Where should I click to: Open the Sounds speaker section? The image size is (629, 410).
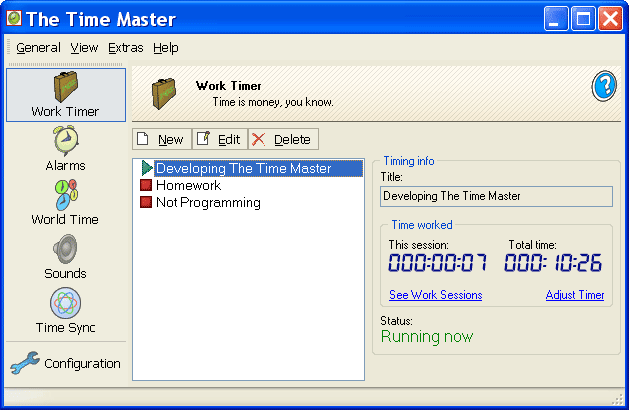click(65, 256)
